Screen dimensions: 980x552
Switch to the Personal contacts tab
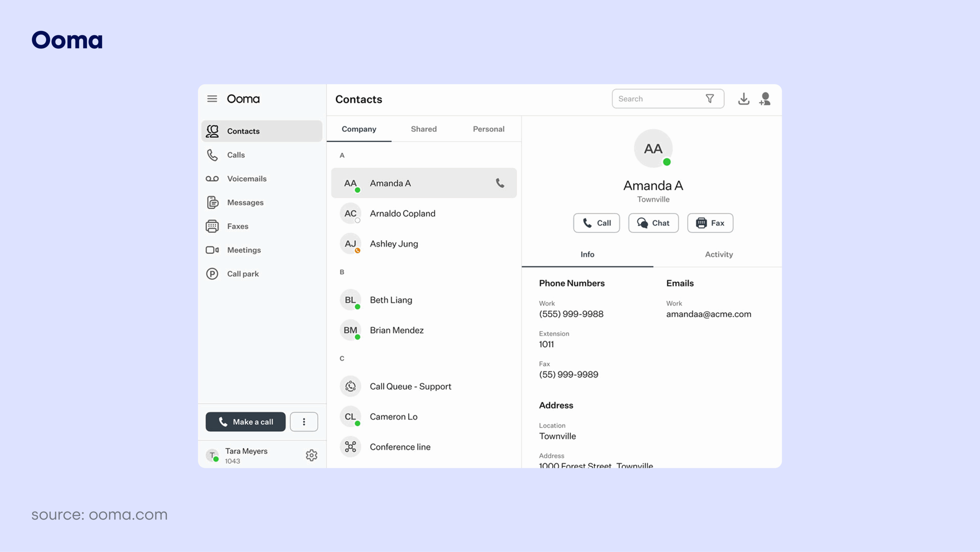(x=488, y=129)
